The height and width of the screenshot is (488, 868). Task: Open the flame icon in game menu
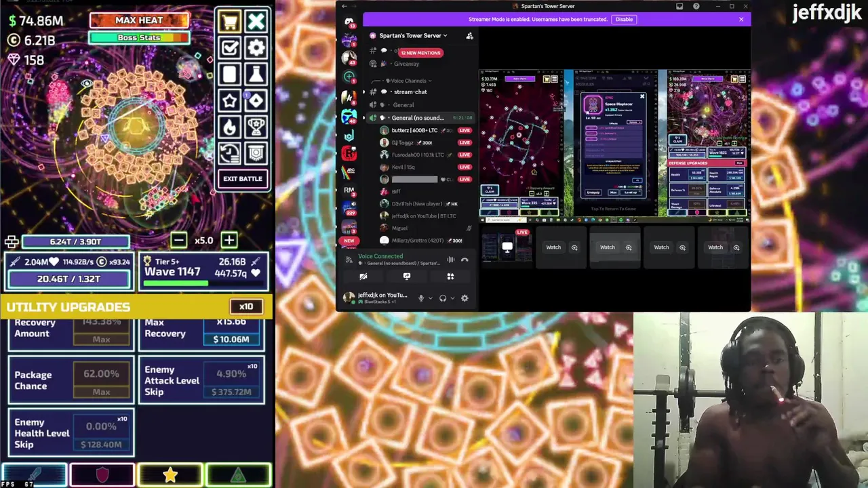pyautogui.click(x=229, y=127)
